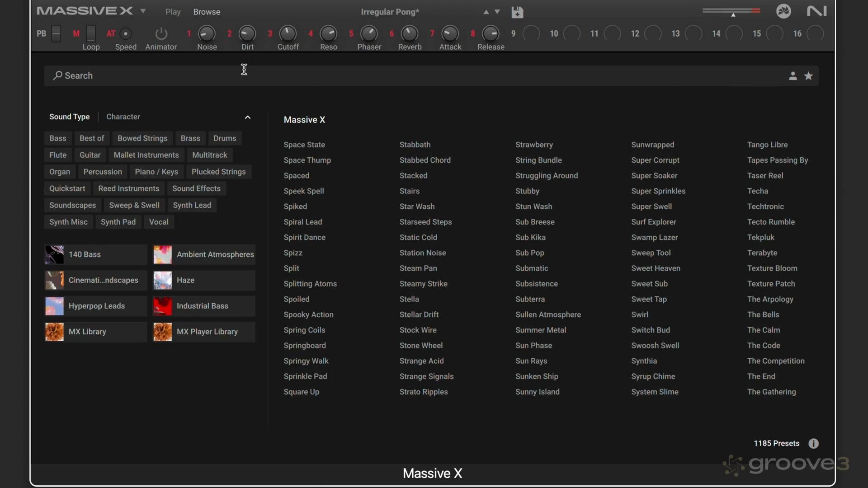
Task: Adjust the Cutoff macro knob
Action: click(x=288, y=33)
